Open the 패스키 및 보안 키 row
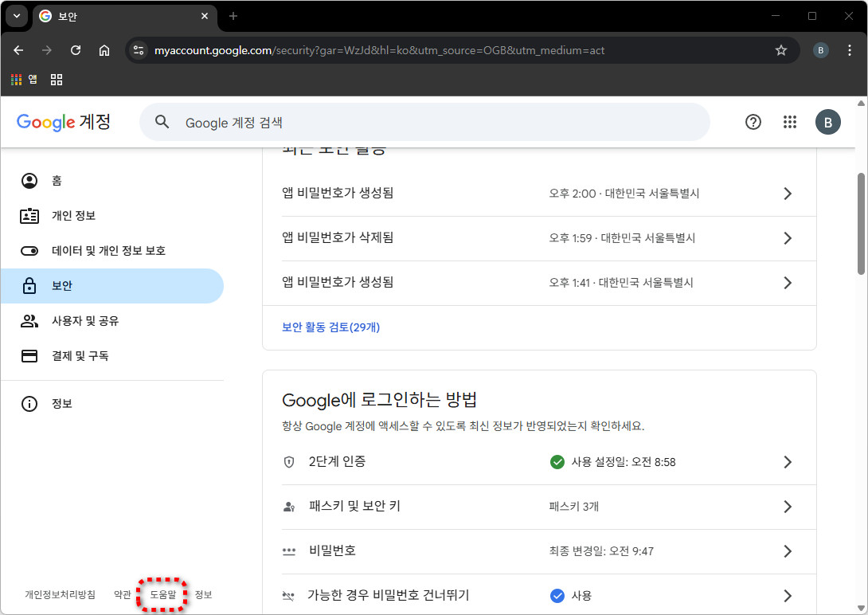 tap(539, 507)
